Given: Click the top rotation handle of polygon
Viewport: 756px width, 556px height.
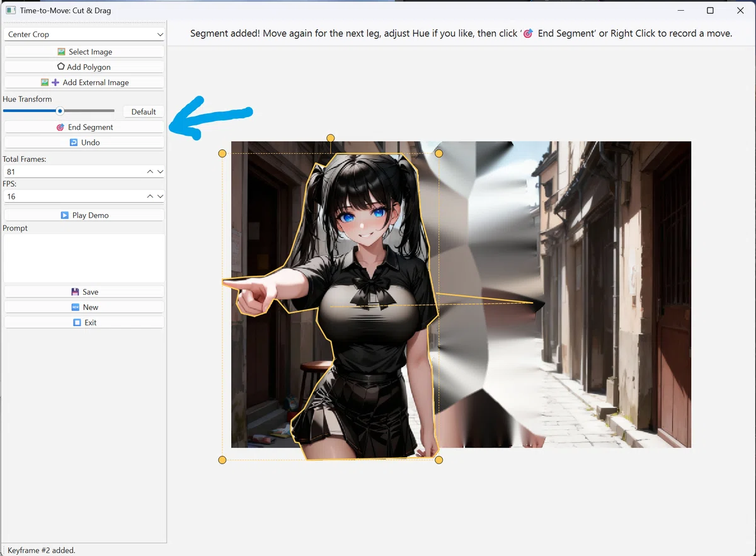Looking at the screenshot, I should (330, 138).
